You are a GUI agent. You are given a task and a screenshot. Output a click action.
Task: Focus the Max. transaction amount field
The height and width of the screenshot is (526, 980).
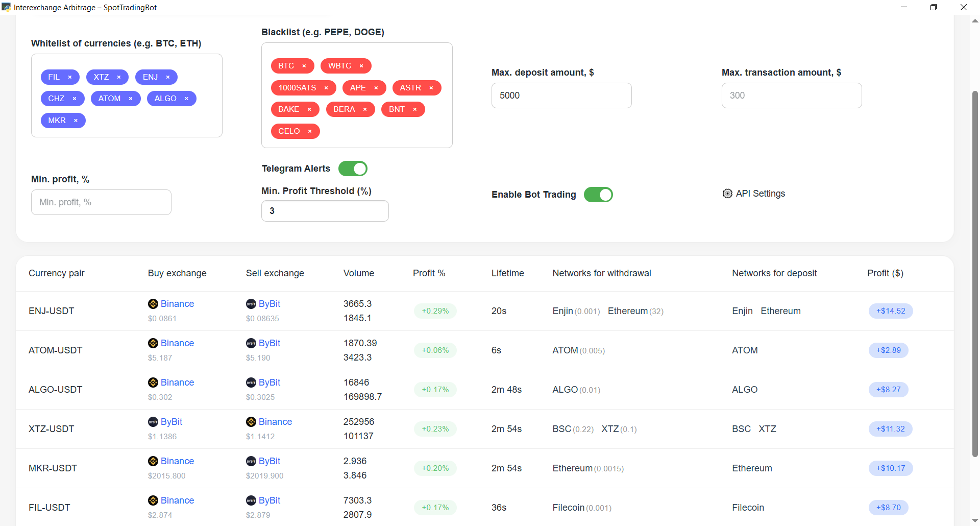[792, 95]
